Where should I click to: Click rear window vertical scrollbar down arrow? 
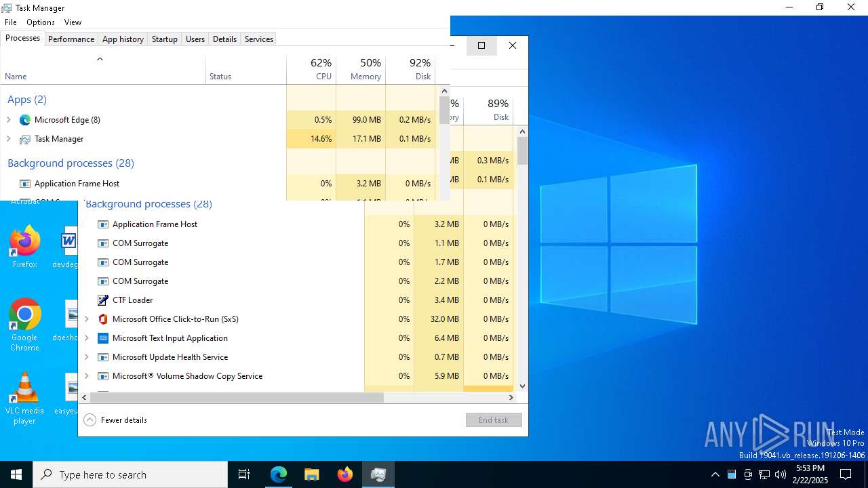[x=522, y=386]
